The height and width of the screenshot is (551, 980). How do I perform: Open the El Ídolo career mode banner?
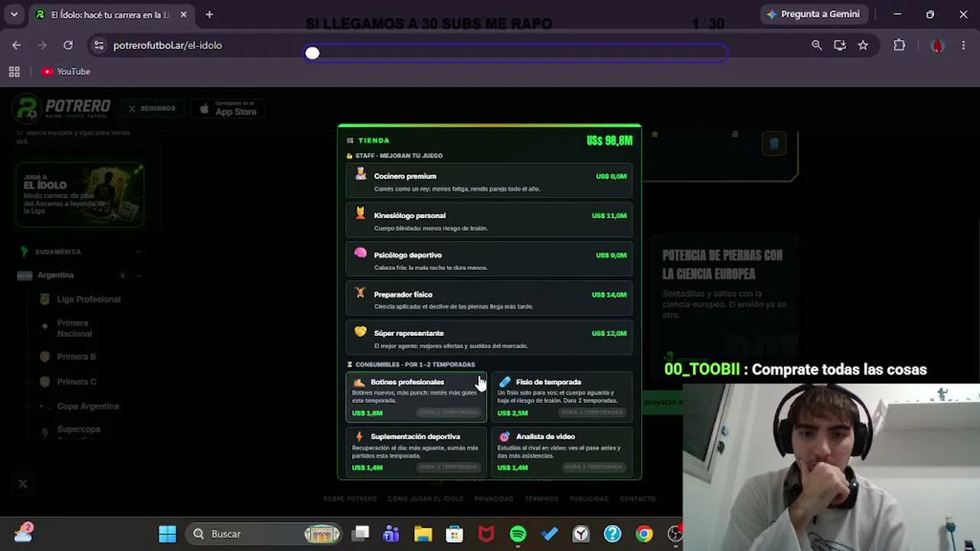80,195
